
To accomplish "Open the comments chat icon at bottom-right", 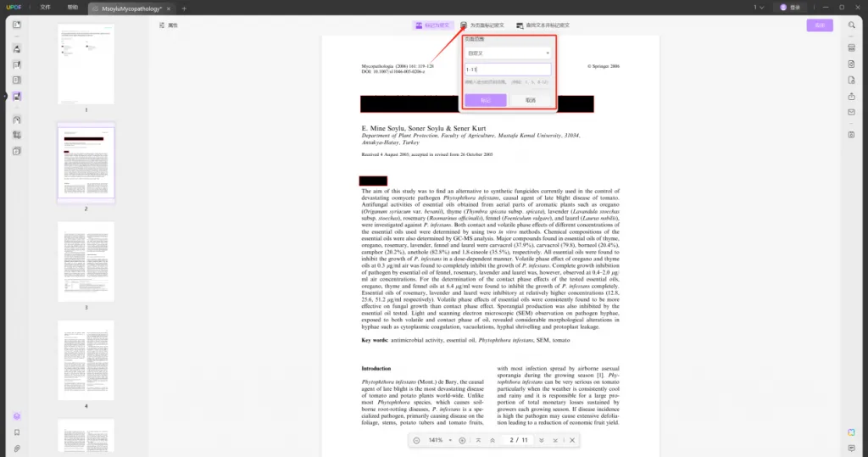I will click(x=851, y=449).
